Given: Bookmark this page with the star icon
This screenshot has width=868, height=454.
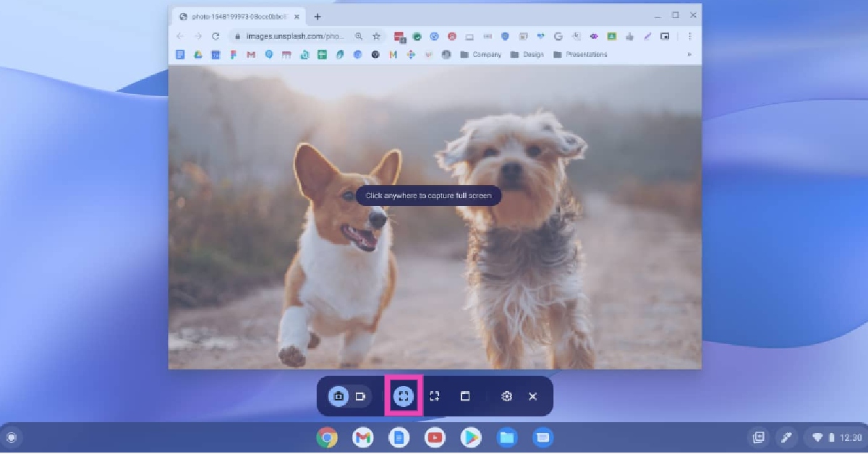Looking at the screenshot, I should [376, 36].
